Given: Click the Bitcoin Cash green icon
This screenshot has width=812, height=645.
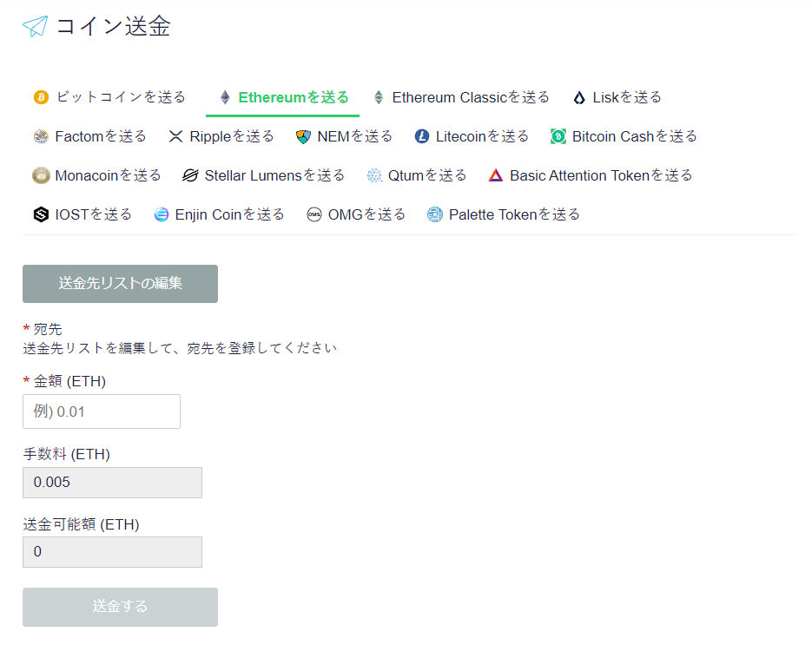Looking at the screenshot, I should (558, 136).
